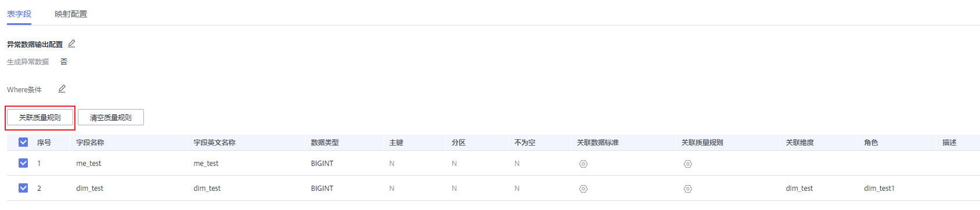Viewport: 980px width, 210px height.
Task: Click the pencil icon next to Where条件
Action: (x=62, y=89)
